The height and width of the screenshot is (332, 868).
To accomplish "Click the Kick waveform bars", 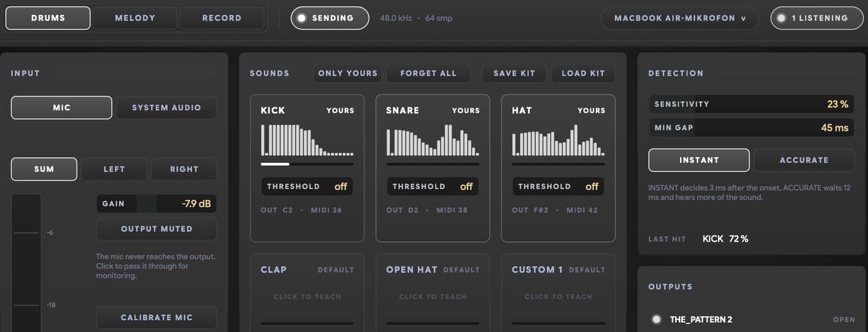I will coord(308,140).
